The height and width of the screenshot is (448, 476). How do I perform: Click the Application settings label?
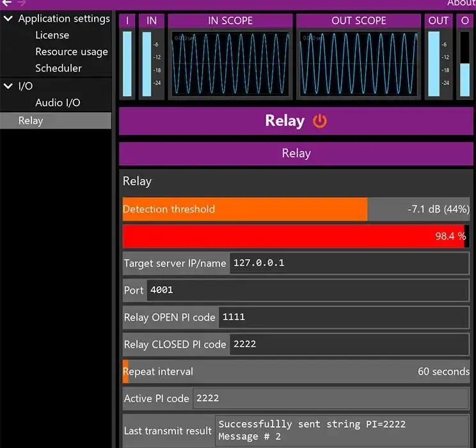click(x=64, y=19)
